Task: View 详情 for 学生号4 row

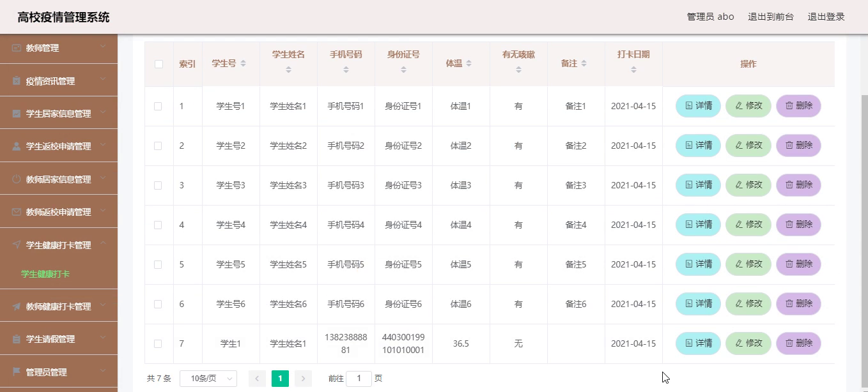Action: (698, 225)
